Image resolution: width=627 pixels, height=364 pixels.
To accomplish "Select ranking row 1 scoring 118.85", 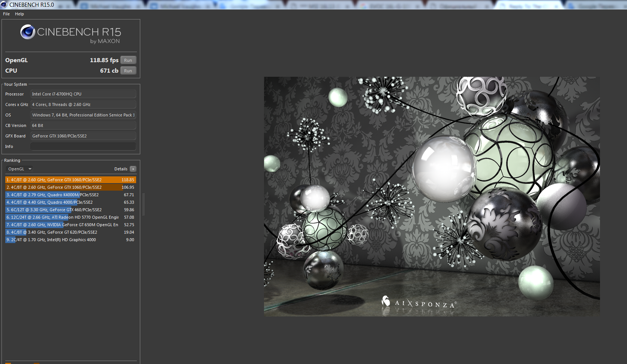I will click(x=70, y=180).
